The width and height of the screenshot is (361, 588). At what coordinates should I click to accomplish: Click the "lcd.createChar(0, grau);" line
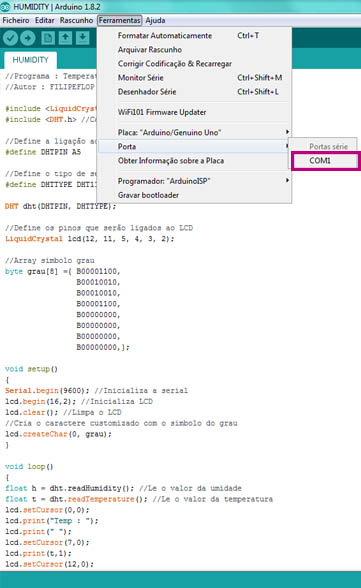coord(58,434)
